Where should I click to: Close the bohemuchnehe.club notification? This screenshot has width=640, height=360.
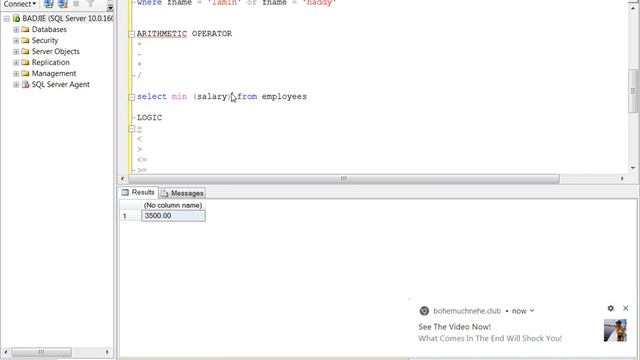(x=626, y=308)
